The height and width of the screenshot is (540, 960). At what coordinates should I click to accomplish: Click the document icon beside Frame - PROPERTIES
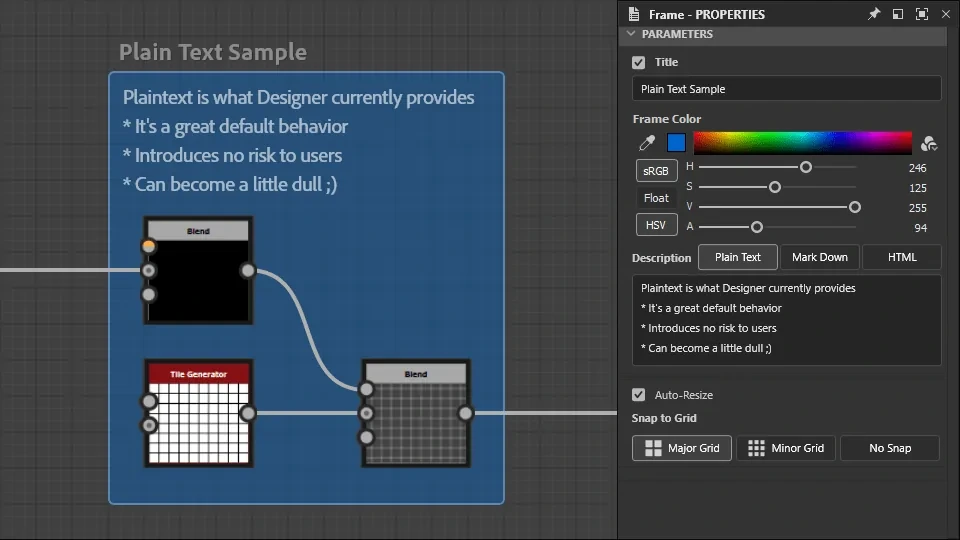click(x=634, y=14)
